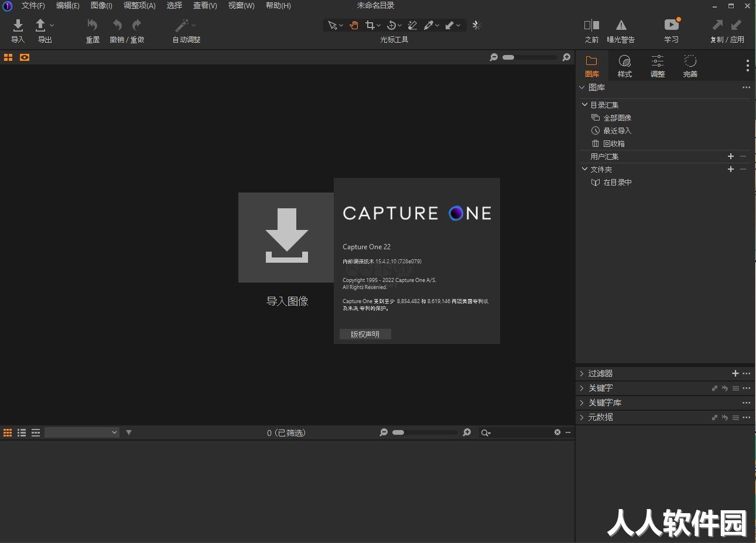756x543 pixels.
Task: Adjust the viewer zoom slider
Action: pos(530,57)
